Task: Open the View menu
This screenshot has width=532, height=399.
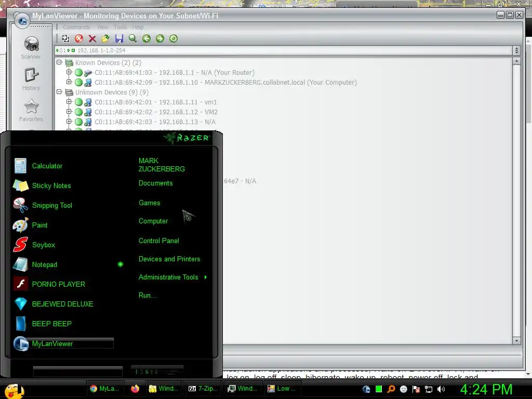Action: 102,27
